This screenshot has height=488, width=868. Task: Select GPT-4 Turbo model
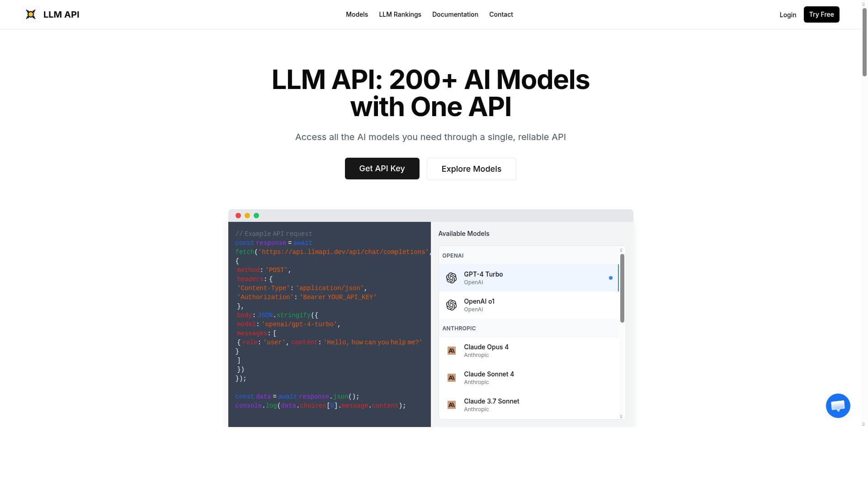[x=529, y=278]
